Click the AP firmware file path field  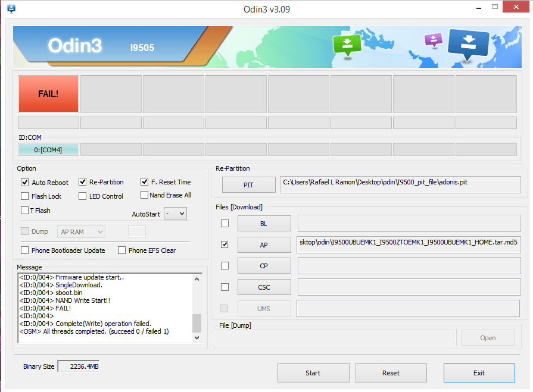click(x=409, y=244)
